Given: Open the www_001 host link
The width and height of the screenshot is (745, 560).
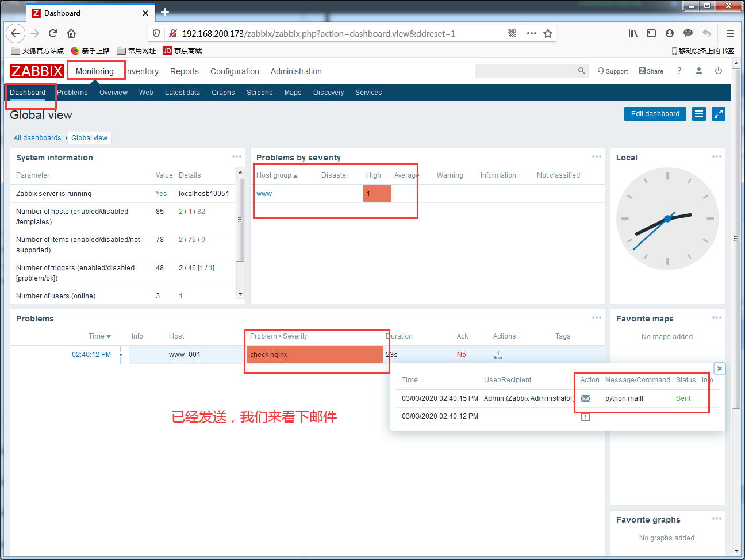Looking at the screenshot, I should click(185, 355).
